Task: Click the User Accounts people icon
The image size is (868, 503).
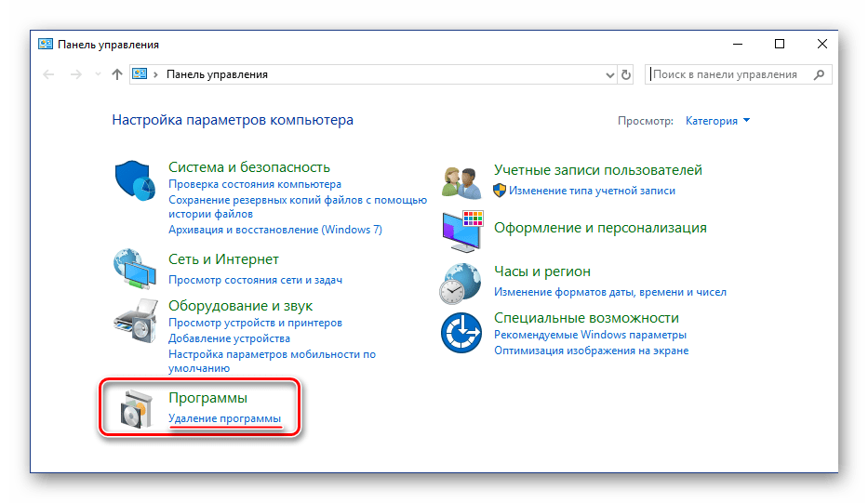Action: click(x=461, y=180)
